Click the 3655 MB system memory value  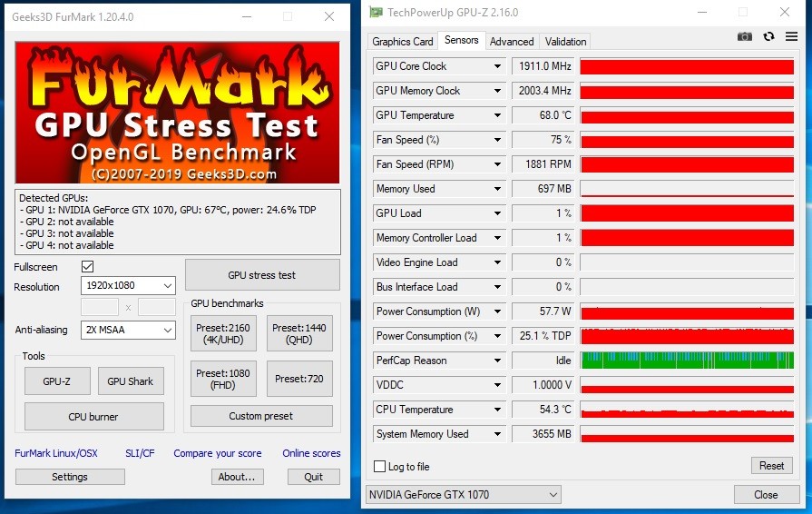[x=543, y=434]
